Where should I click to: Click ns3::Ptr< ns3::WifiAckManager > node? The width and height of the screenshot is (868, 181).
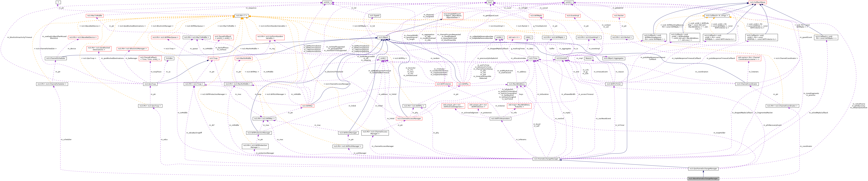(x=348, y=146)
